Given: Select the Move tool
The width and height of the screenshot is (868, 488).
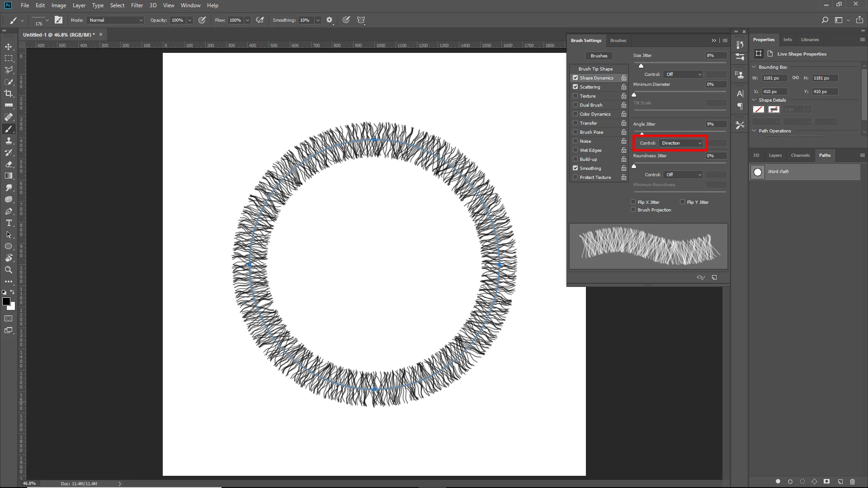Looking at the screenshot, I should coord(9,47).
